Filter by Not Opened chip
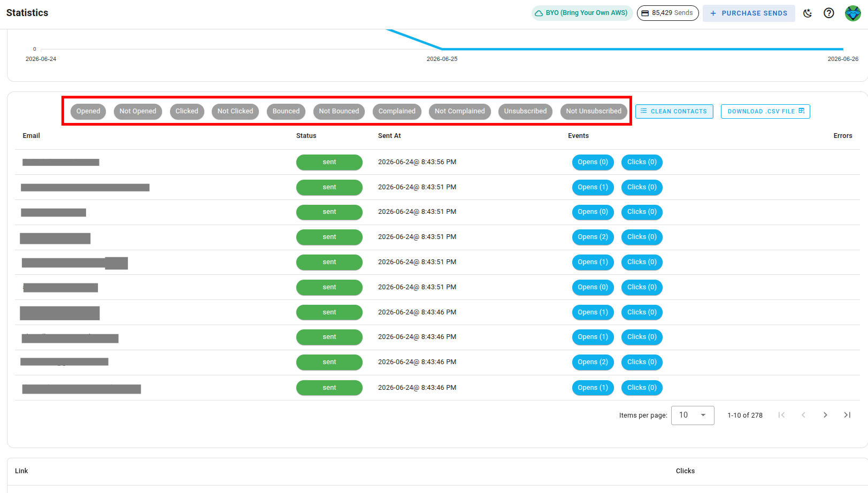Screen dimensions: 868x493 pos(138,111)
